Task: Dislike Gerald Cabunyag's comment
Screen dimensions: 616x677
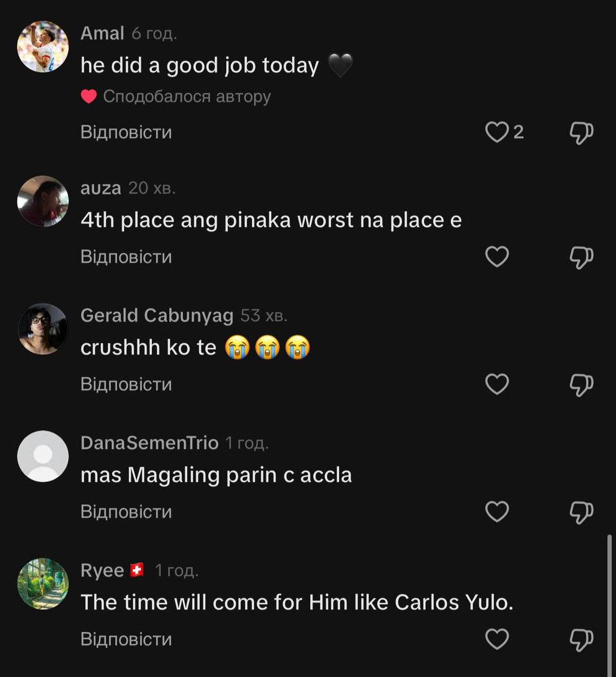Action: click(x=581, y=385)
